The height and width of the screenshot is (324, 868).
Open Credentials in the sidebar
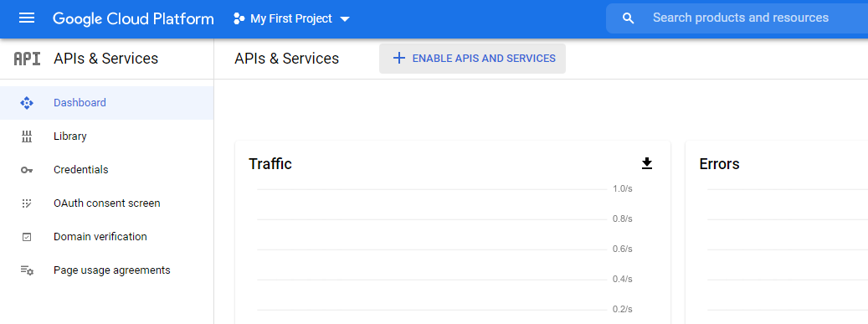[107, 170]
